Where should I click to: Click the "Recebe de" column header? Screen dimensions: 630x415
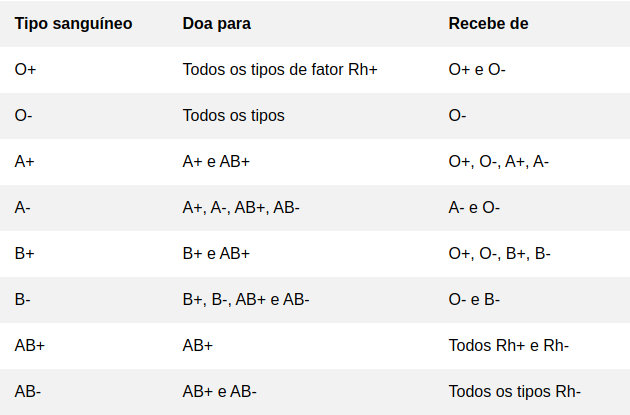coord(487,23)
